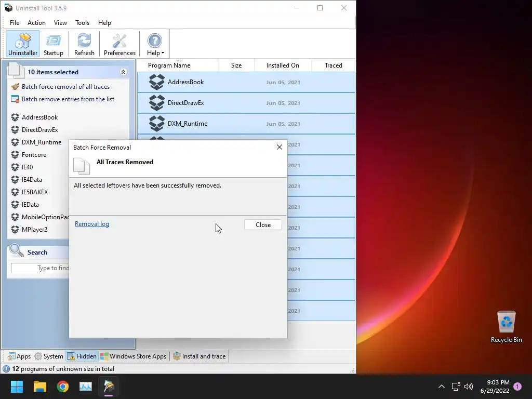The image size is (532, 399).
Task: Open the volume control in tray
Action: coord(469,387)
